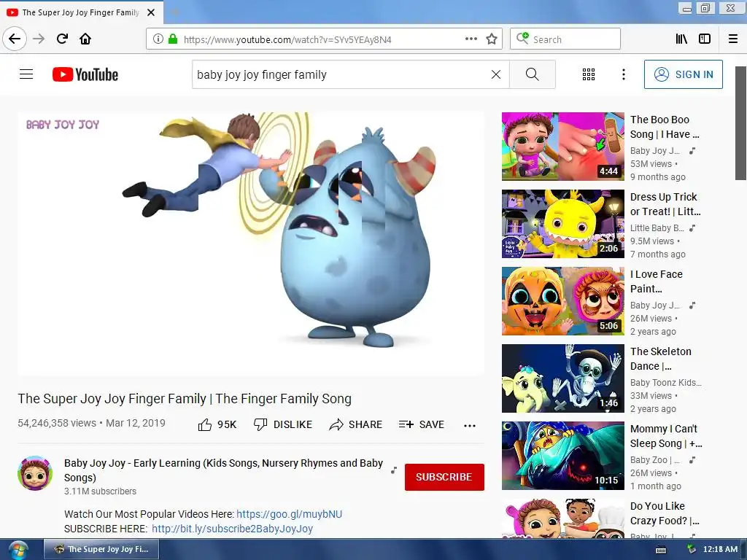Open the Baby Joy Joy channel name link
This screenshot has height=560, width=747.
[x=223, y=470]
